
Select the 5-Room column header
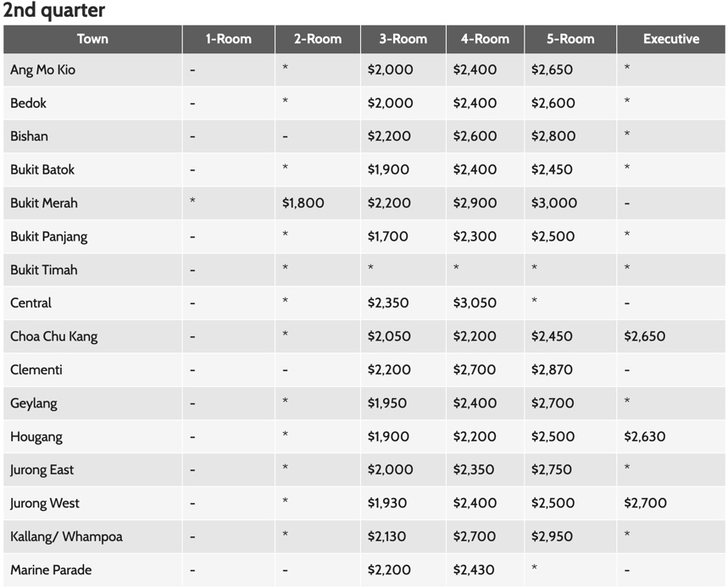point(570,39)
